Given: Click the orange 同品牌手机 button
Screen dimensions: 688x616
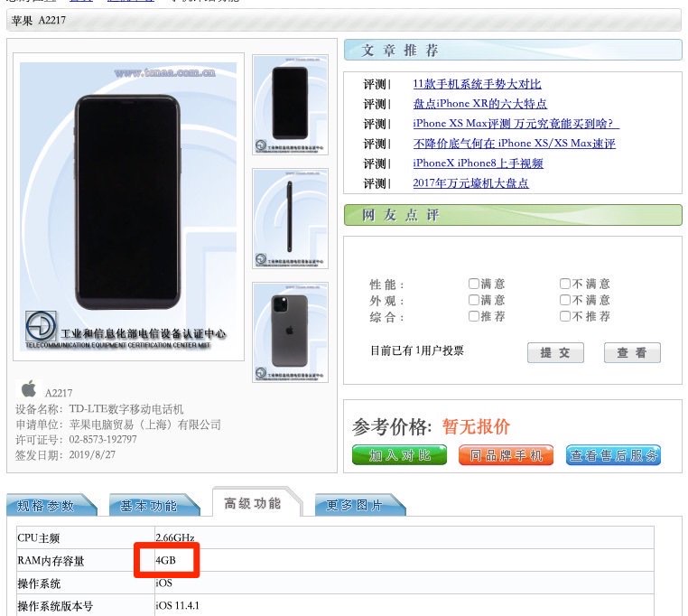Looking at the screenshot, I should [506, 455].
